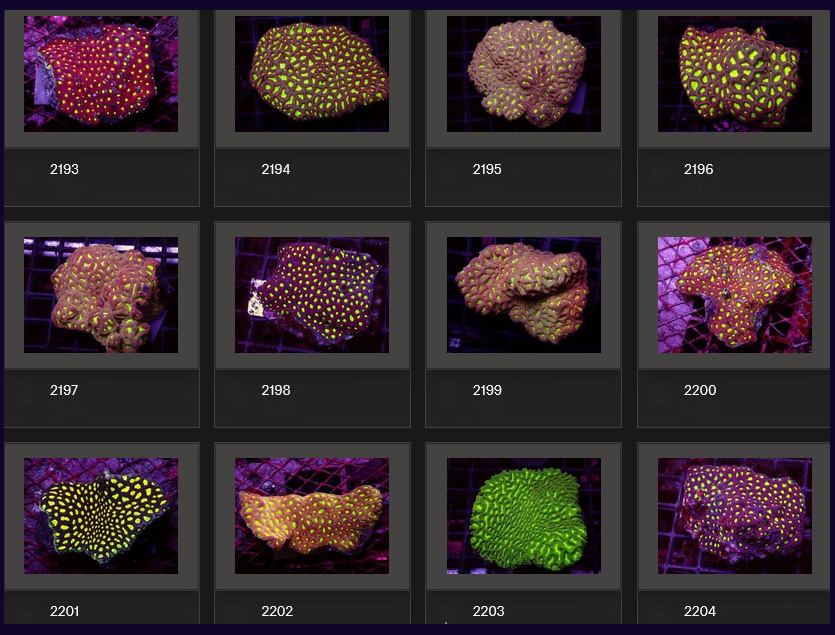Screen dimensions: 835x635
Task: Select the coral photo for 2195
Action: coord(523,74)
